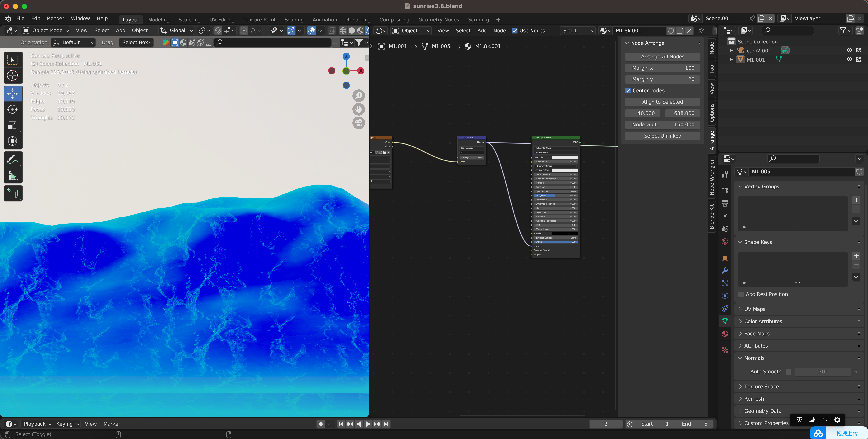Open the Slot 1 material slot dropdown

[578, 31]
